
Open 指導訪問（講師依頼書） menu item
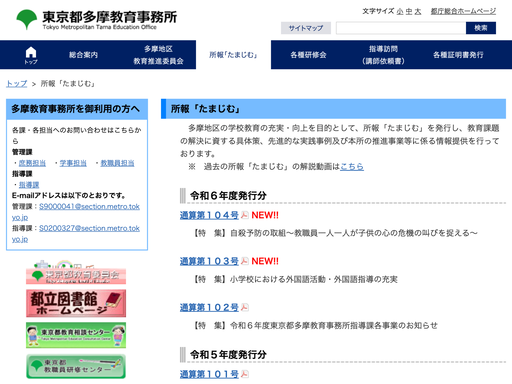click(x=383, y=55)
